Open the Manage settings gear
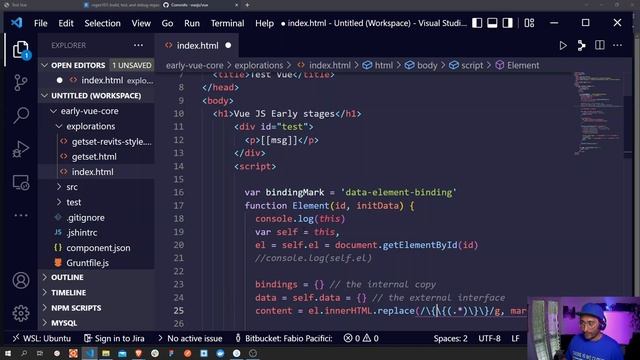Screen dimensions: 640x360 click(20, 313)
